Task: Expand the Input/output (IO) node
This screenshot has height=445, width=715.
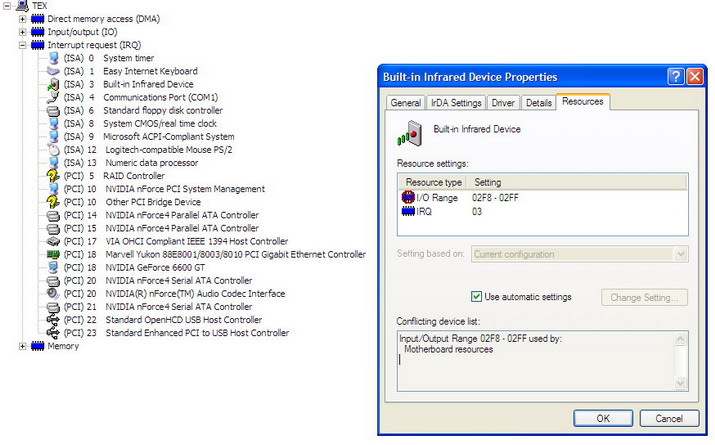Action: click(x=22, y=32)
